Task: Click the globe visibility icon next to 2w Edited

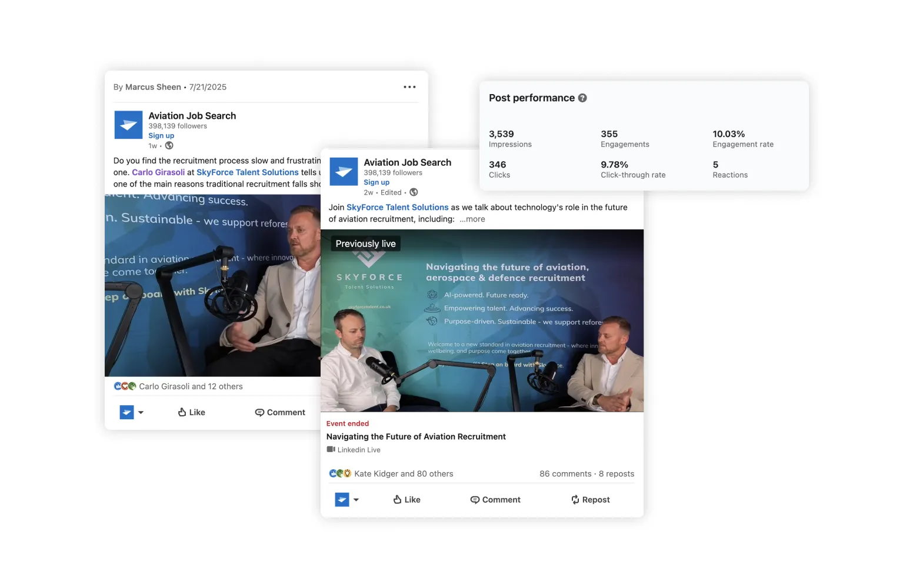Action: pyautogui.click(x=414, y=192)
